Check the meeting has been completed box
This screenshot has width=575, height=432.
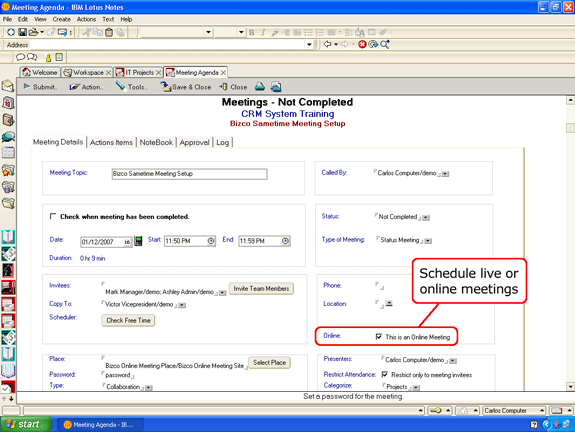coord(53,216)
